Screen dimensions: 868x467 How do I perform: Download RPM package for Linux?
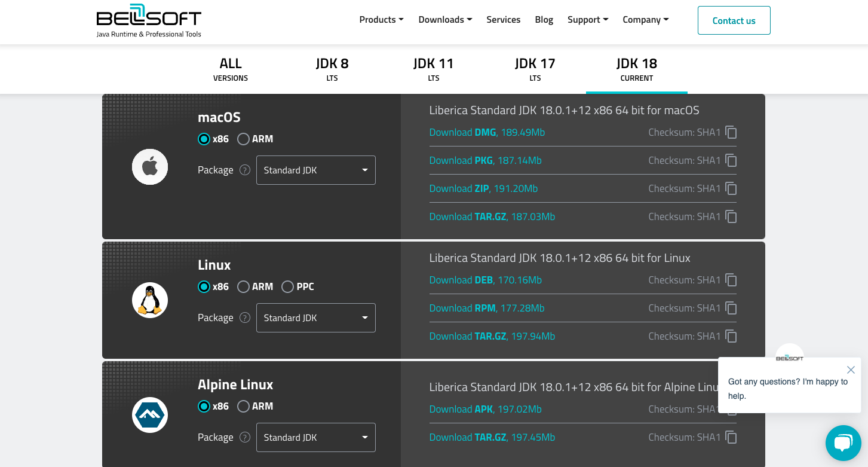(x=487, y=308)
